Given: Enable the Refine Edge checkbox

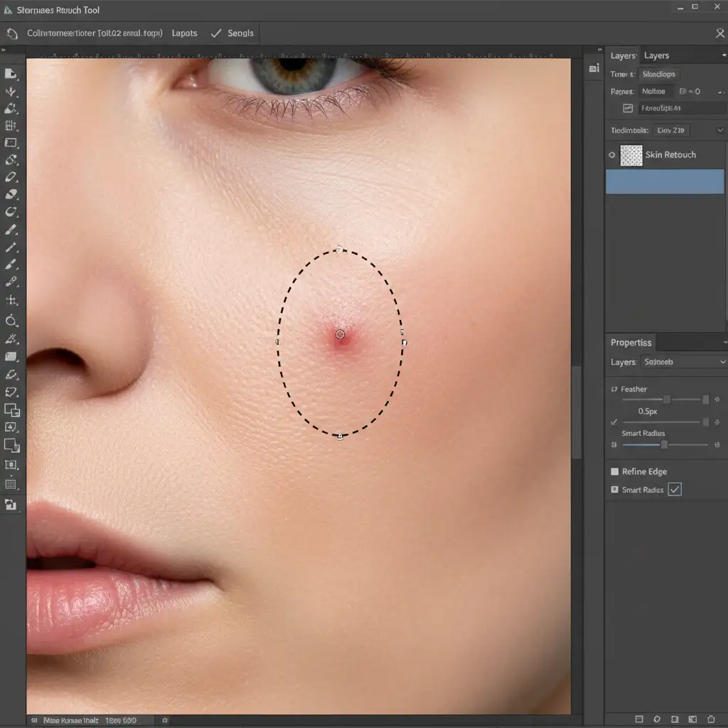Looking at the screenshot, I should point(615,471).
